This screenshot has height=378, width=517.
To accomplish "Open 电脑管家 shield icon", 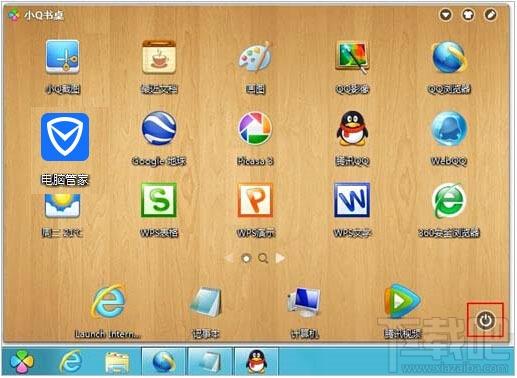I will (65, 137).
